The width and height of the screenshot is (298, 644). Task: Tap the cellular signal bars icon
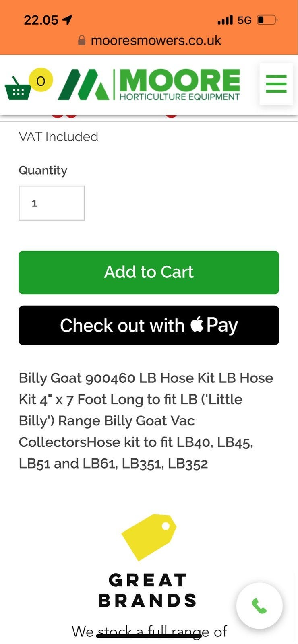(x=225, y=20)
